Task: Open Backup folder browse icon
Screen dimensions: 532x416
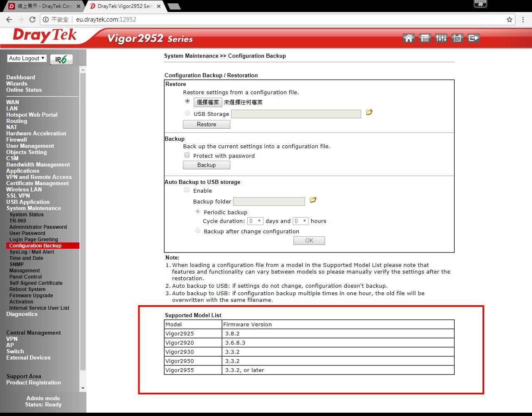Action: (x=313, y=200)
